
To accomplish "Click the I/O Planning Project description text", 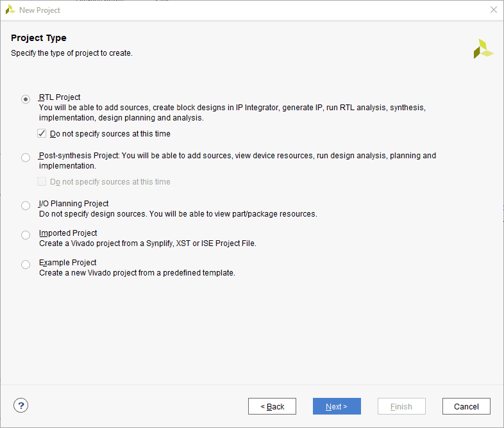I will (178, 214).
